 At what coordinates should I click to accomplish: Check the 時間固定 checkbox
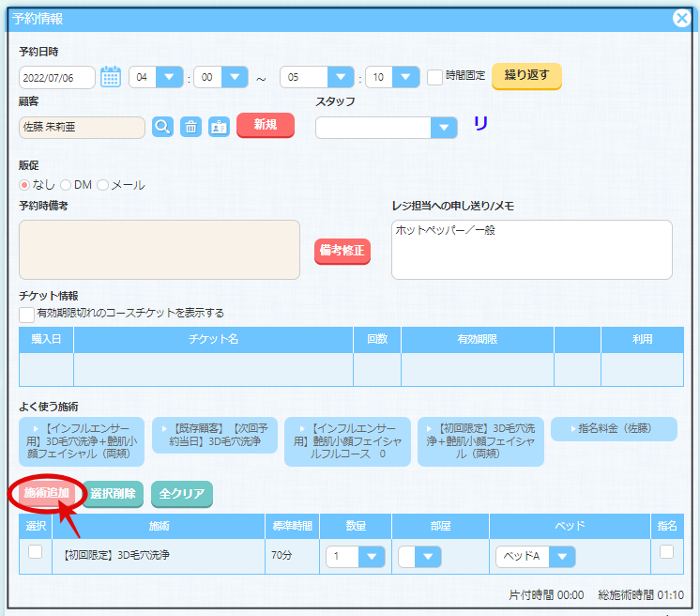pyautogui.click(x=434, y=77)
